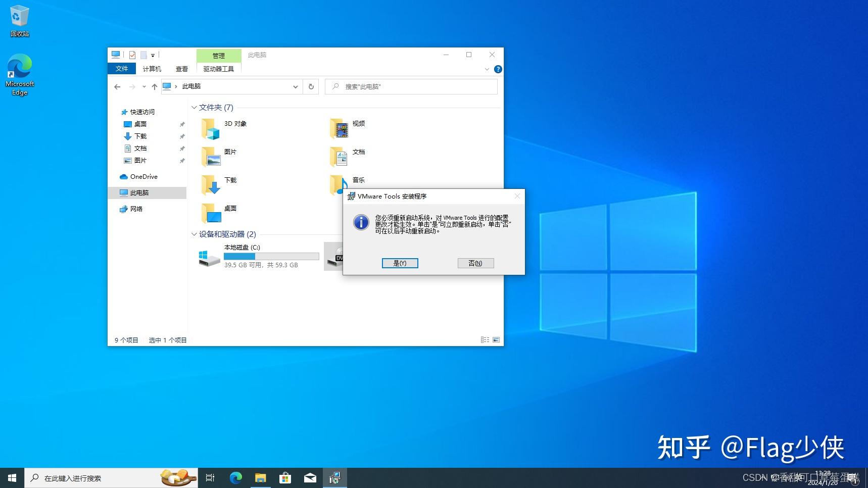The image size is (868, 488).
Task: Refresh the current folder view
Action: pos(311,86)
